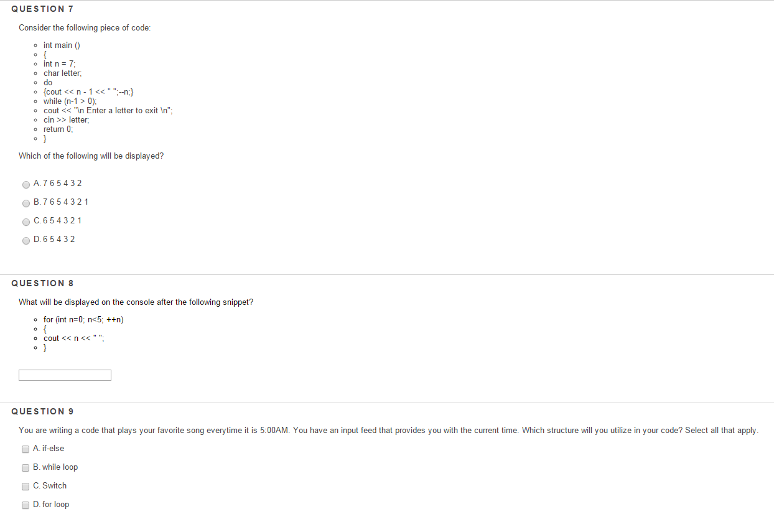This screenshot has height=532, width=774.
Task: Tick the 'while loop' checkbox
Action: coord(26,467)
